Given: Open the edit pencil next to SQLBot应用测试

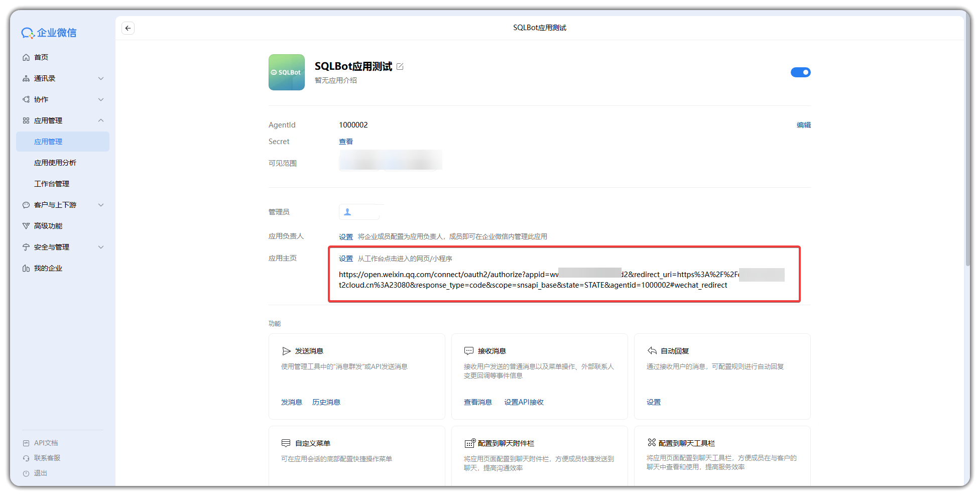Looking at the screenshot, I should (400, 66).
